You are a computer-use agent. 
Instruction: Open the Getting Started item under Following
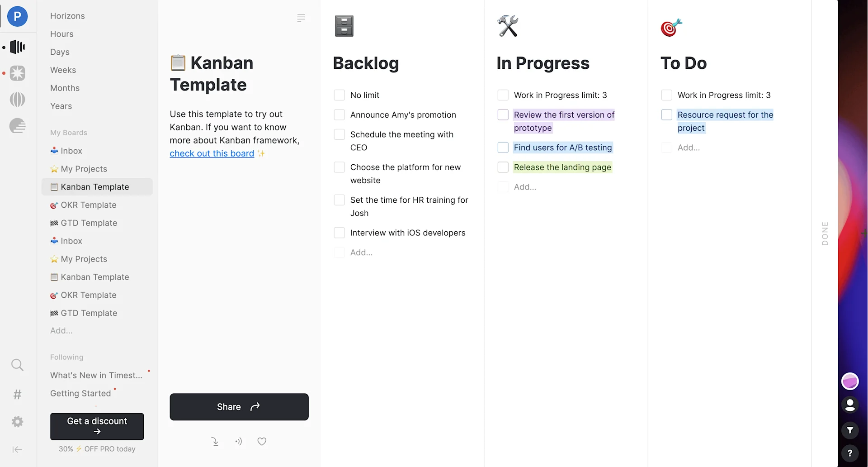80,393
